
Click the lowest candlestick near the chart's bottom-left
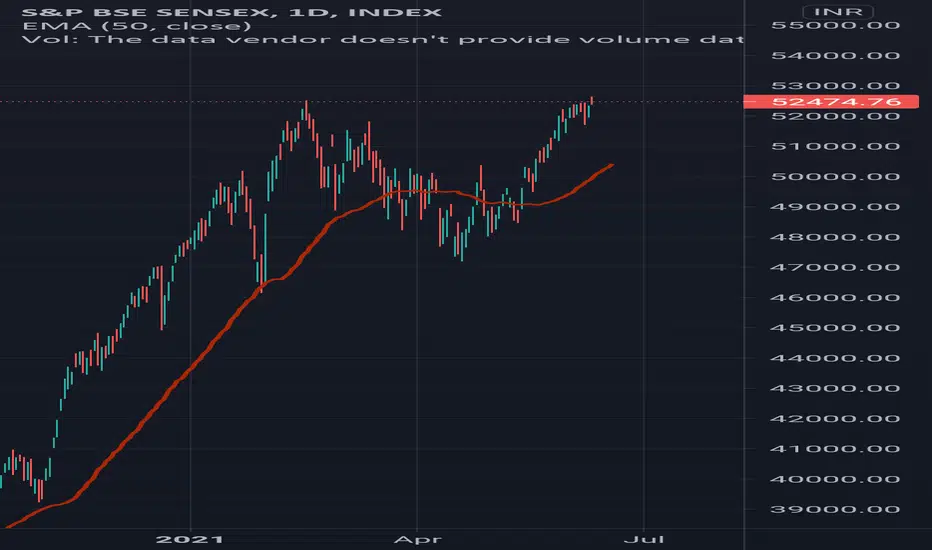pos(40,491)
